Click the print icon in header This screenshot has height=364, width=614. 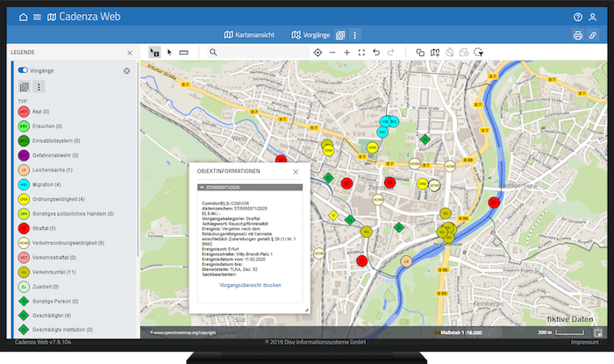[x=577, y=35]
